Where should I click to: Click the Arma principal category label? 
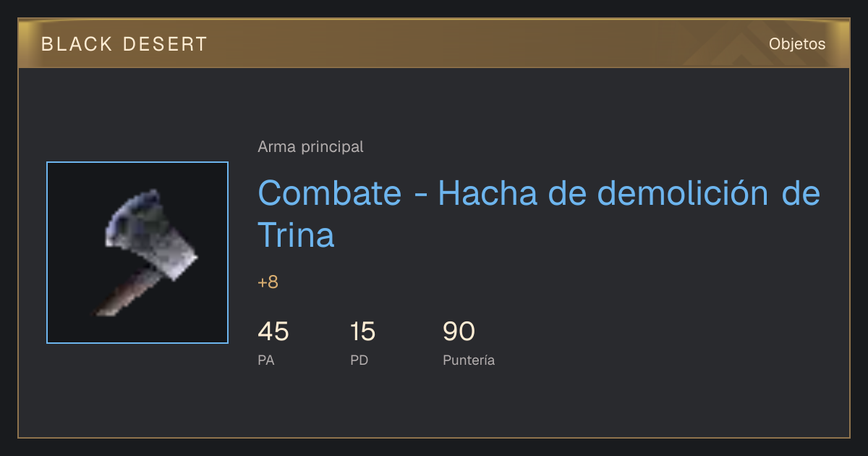pyautogui.click(x=310, y=147)
